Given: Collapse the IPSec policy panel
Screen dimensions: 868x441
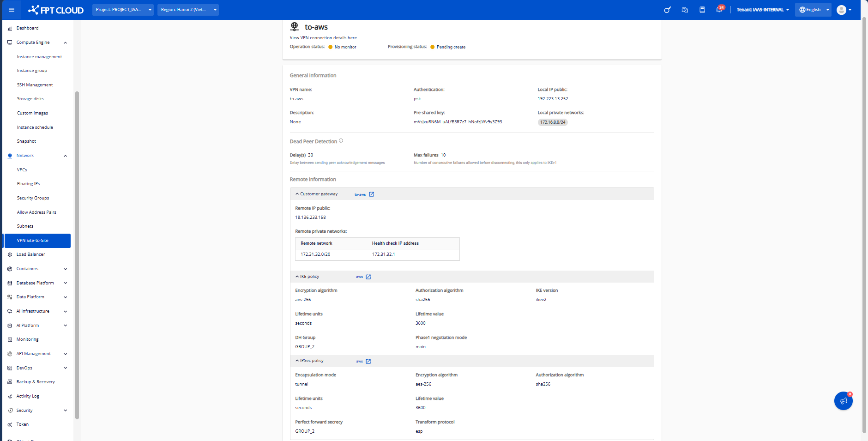Looking at the screenshot, I should (x=297, y=361).
